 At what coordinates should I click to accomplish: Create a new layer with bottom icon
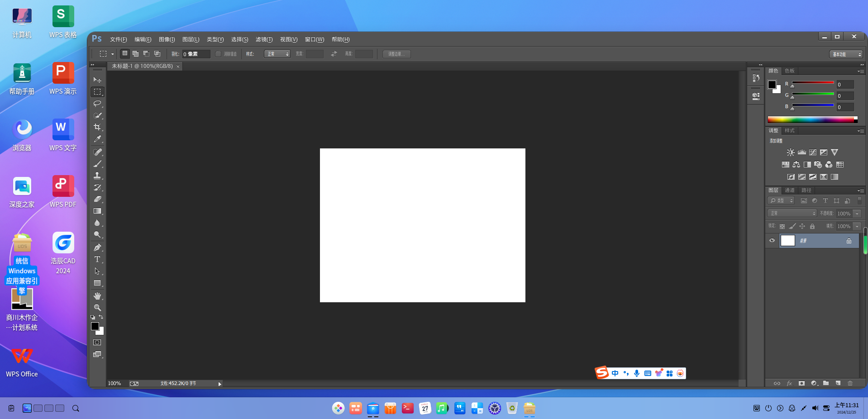click(838, 383)
